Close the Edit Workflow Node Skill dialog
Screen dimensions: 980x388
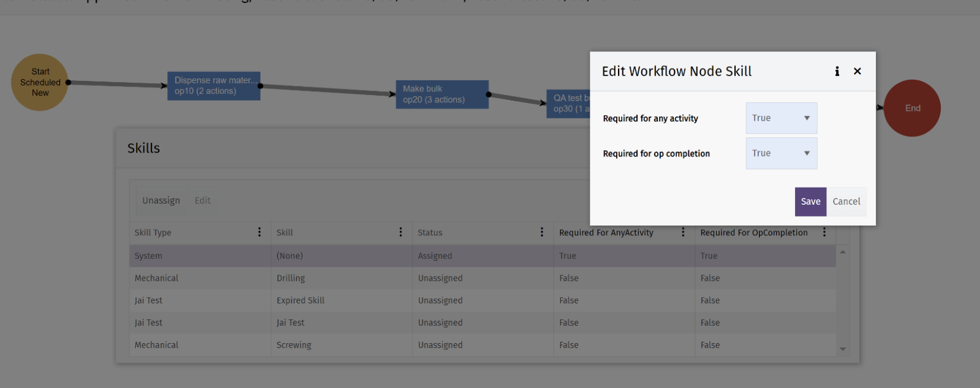pyautogui.click(x=858, y=71)
